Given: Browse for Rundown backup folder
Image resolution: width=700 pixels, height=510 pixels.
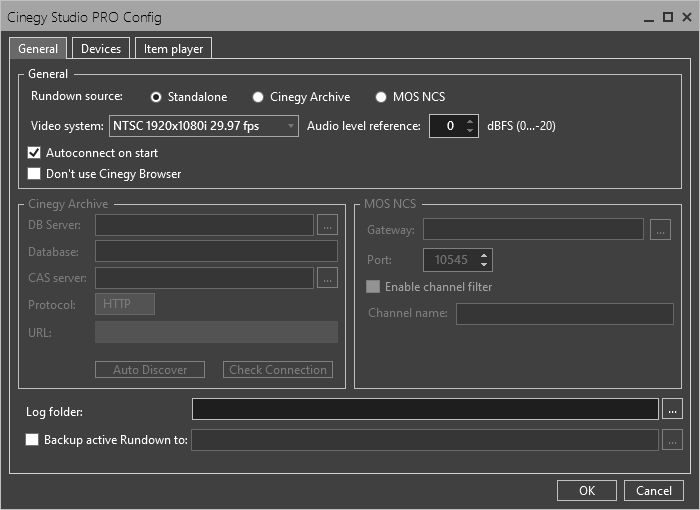Looking at the screenshot, I should (x=672, y=440).
